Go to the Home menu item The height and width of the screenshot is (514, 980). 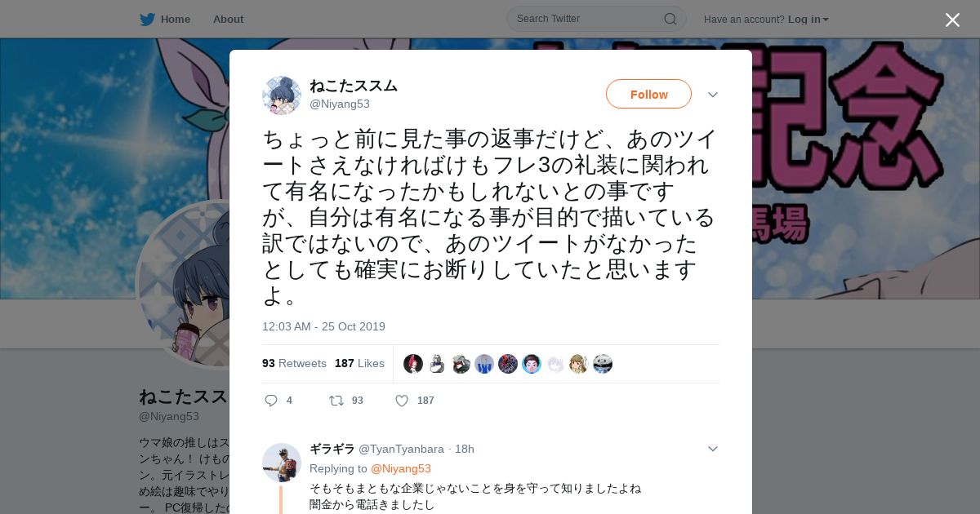(176, 19)
